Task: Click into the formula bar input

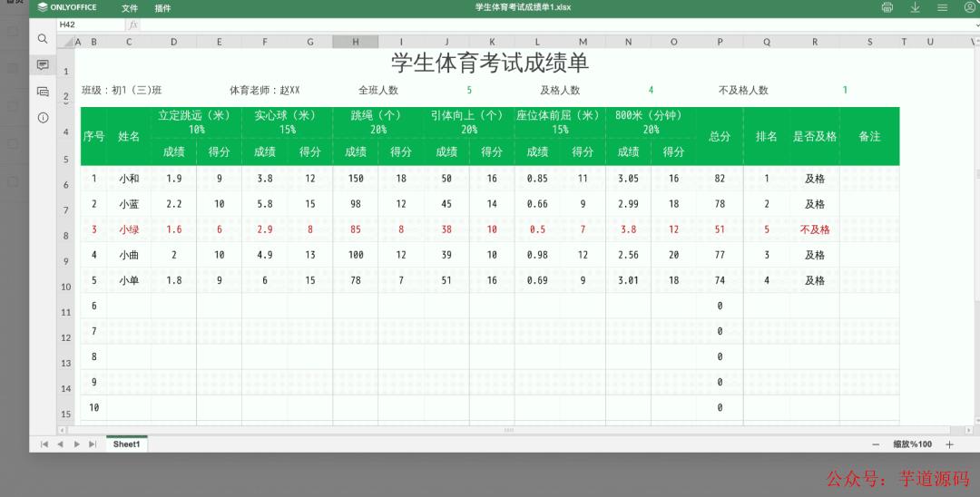Action: click(556, 25)
